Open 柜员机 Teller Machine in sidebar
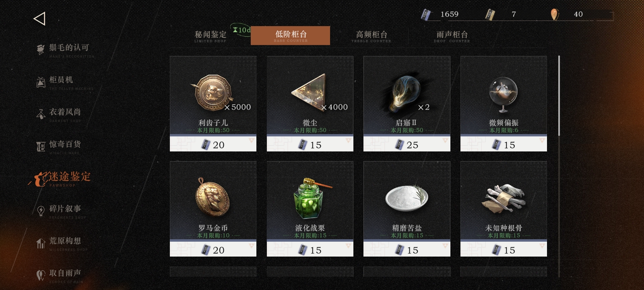The width and height of the screenshot is (644, 290). tap(64, 82)
